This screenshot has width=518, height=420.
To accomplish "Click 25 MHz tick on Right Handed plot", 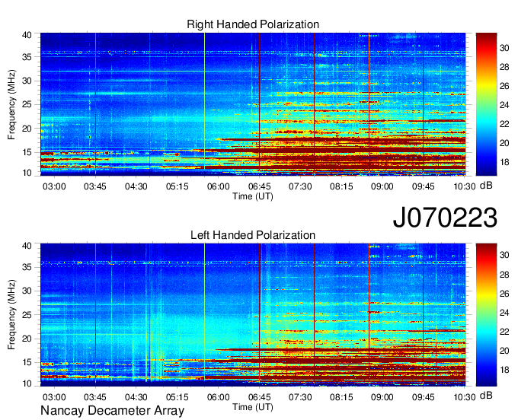I will tap(27, 104).
